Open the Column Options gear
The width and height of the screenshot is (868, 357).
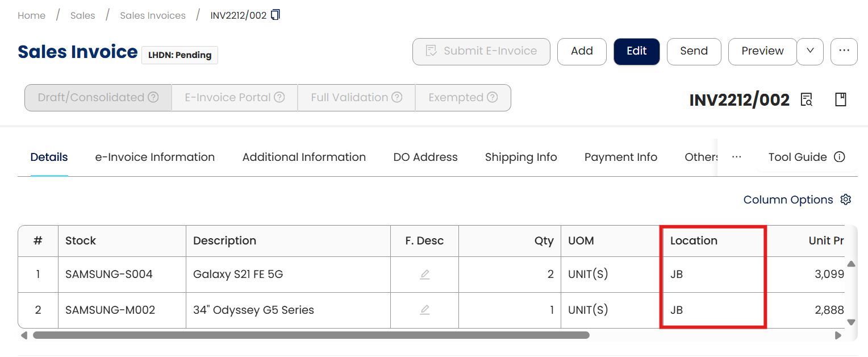[846, 200]
